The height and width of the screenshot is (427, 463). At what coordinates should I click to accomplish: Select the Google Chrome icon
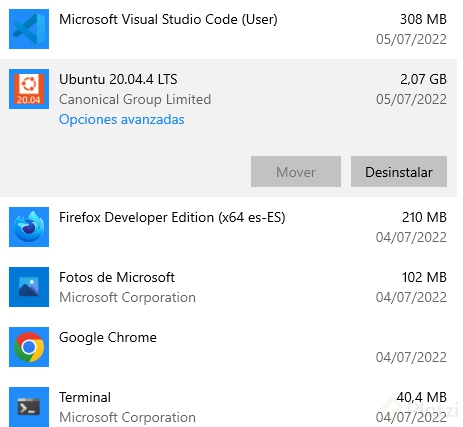click(x=29, y=347)
